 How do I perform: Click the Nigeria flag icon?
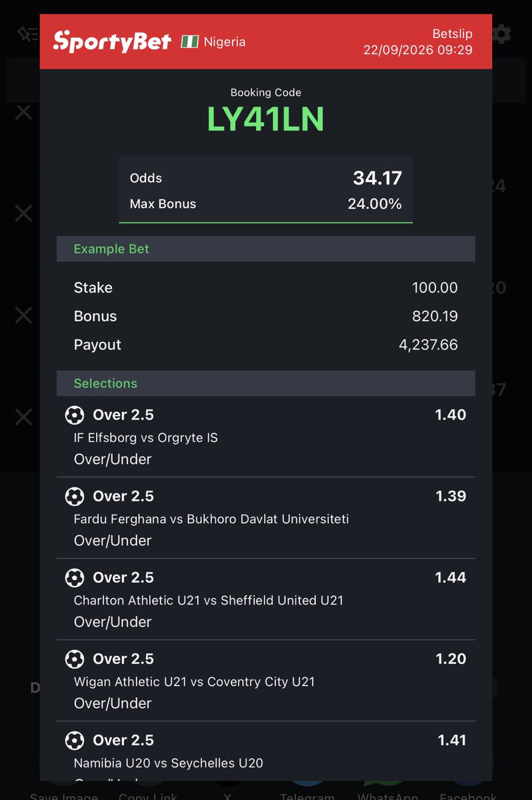coord(190,42)
